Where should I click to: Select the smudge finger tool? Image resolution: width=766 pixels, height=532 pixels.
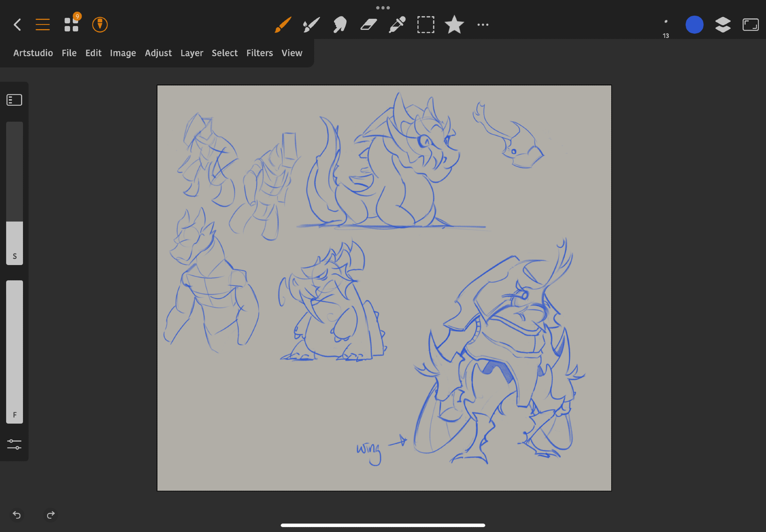pos(340,25)
